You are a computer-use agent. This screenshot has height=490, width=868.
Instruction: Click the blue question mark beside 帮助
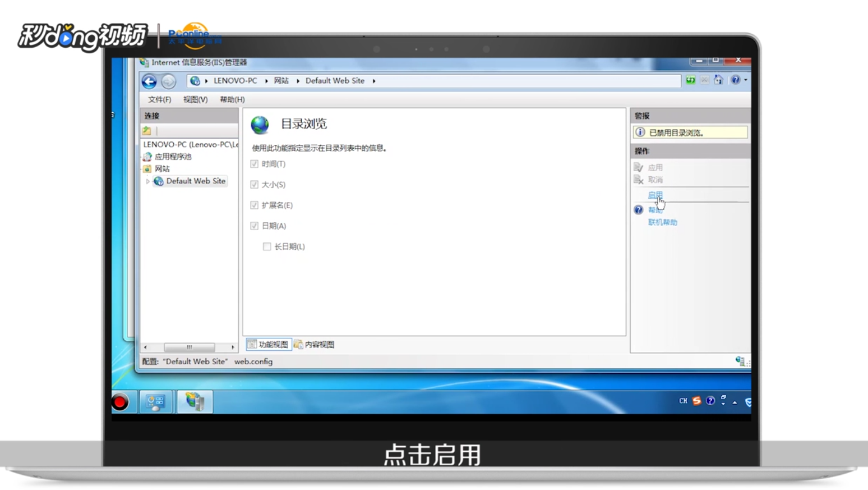638,210
